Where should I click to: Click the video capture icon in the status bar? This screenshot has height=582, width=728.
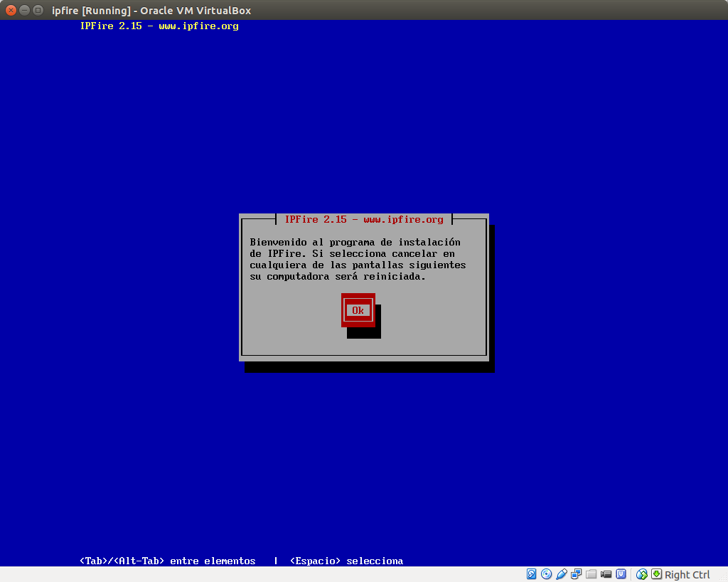(x=606, y=574)
